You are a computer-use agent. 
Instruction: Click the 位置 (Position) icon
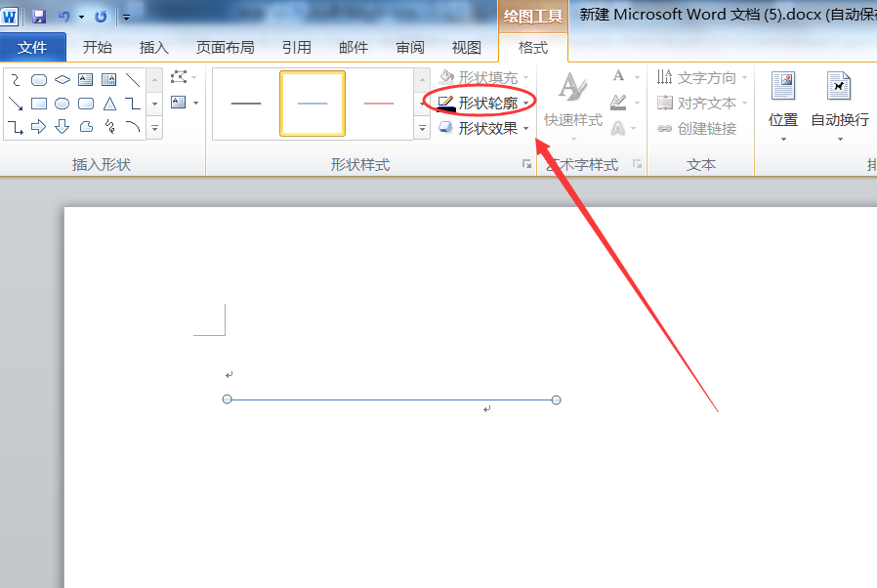pos(783,87)
